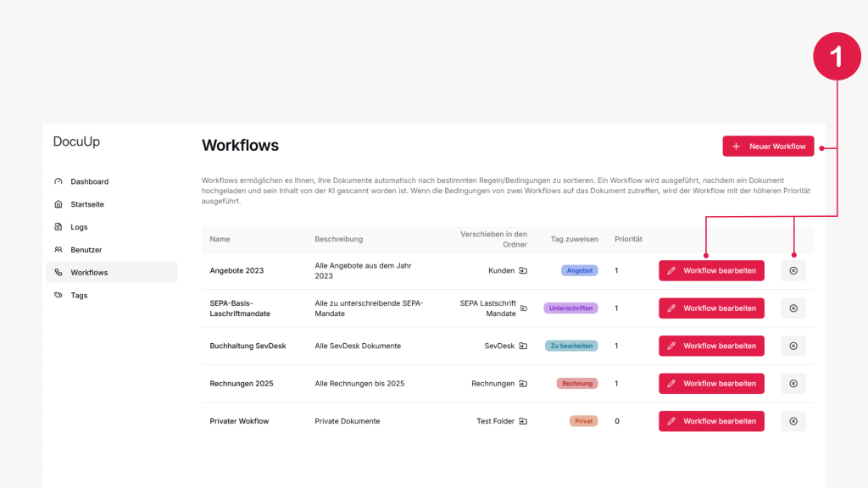Screen dimensions: 868x488
Task: Open the Tags page
Action: 79,296
